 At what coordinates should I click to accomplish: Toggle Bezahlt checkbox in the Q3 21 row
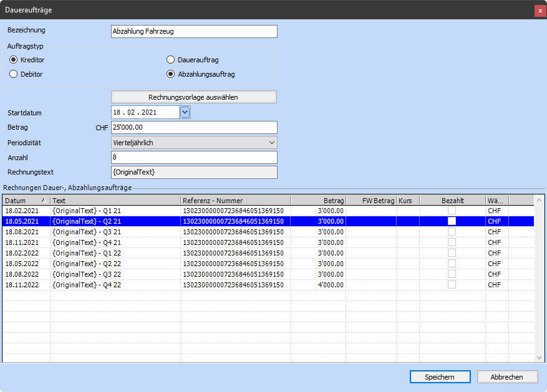pyautogui.click(x=452, y=232)
